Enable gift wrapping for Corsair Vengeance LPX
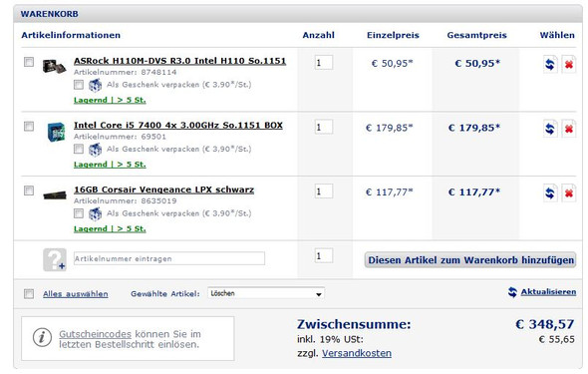This screenshot has height=374, width=588. click(79, 213)
